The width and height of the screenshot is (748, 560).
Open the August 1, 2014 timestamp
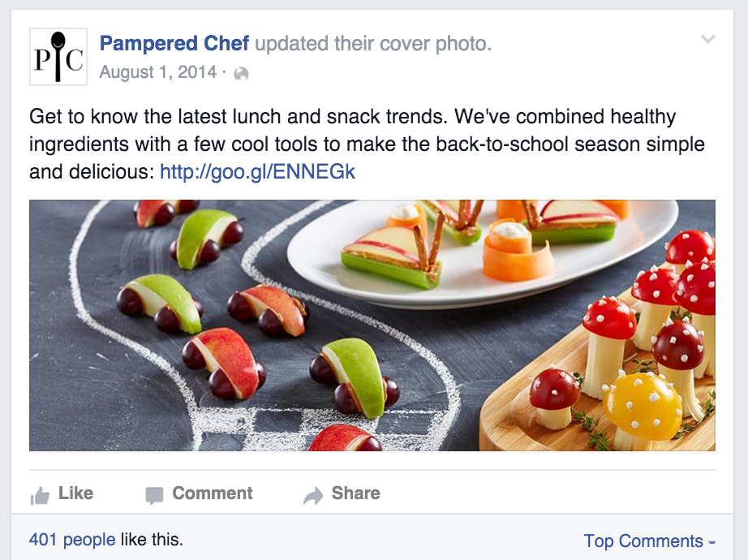[x=157, y=73]
